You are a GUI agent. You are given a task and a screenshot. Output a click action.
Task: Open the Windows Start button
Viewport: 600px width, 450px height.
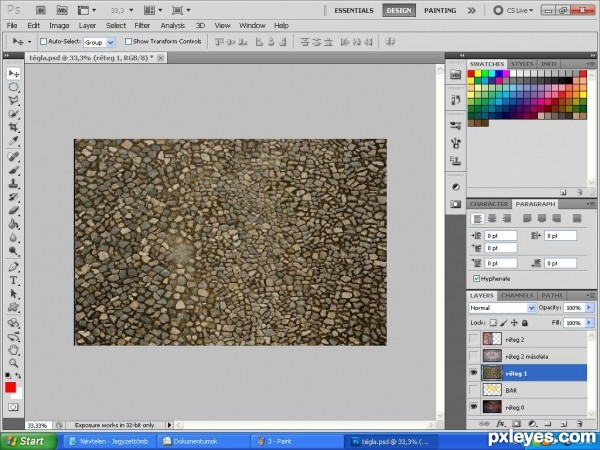click(x=28, y=441)
